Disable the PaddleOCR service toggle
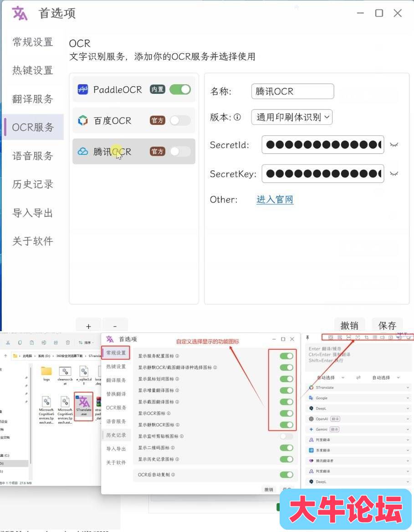This screenshot has height=532, width=414. pos(180,89)
